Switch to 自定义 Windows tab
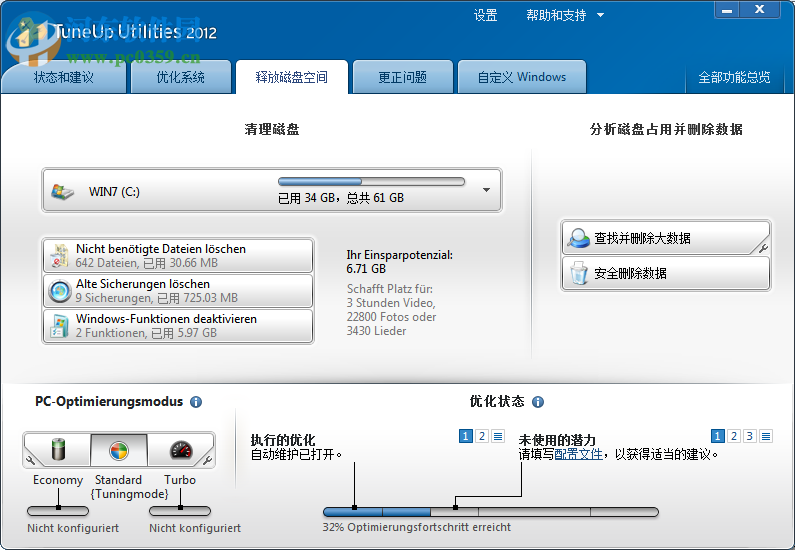 522,77
